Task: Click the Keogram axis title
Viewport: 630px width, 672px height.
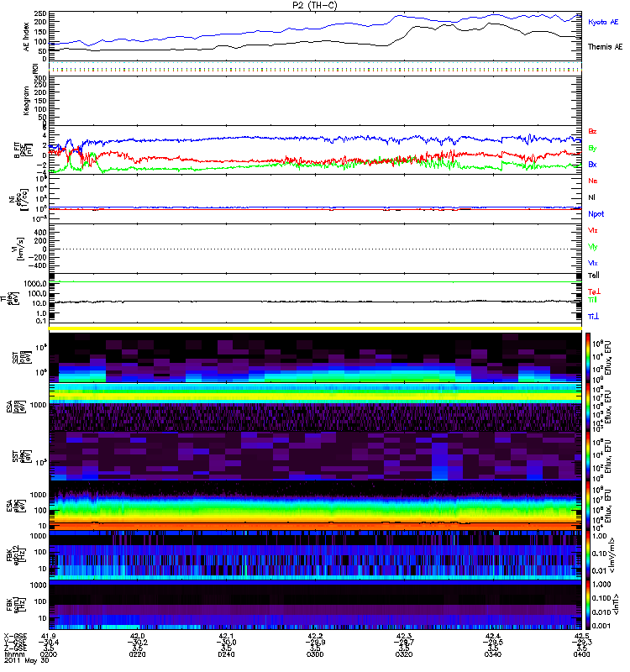Action: pyautogui.click(x=26, y=100)
